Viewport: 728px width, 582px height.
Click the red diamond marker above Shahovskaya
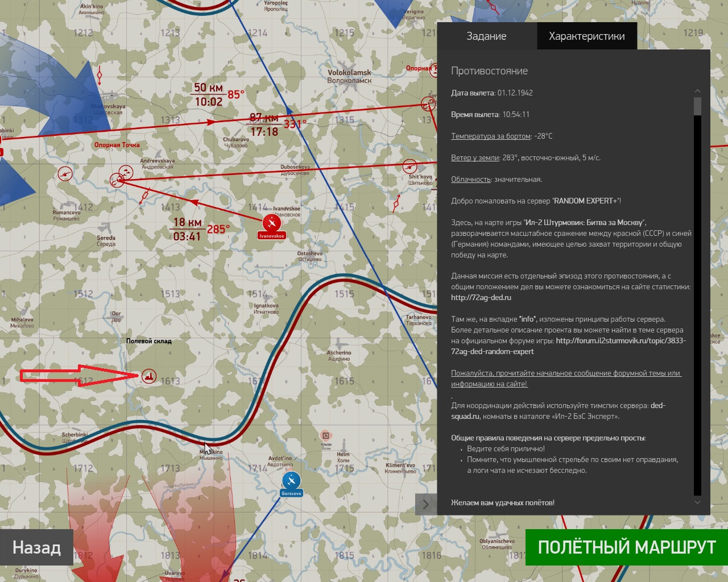point(100,75)
